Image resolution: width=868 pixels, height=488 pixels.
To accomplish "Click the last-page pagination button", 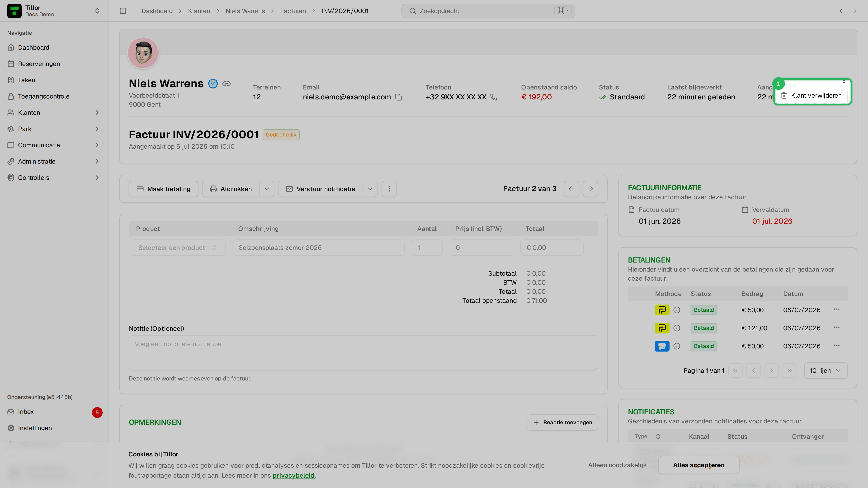I will 790,371.
